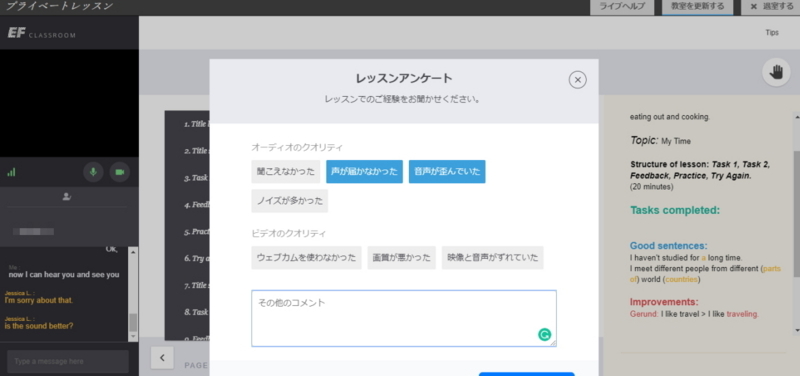Click the notes panel scrollbar
Image resolution: width=800 pixels, height=376 pixels.
click(x=796, y=214)
